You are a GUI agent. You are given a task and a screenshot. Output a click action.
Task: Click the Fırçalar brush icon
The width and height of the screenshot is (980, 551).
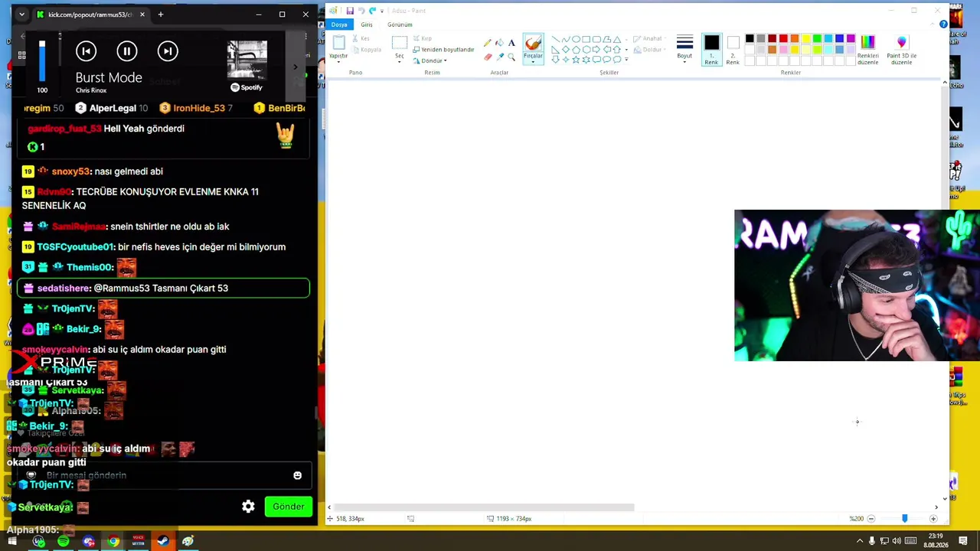[x=533, y=44]
